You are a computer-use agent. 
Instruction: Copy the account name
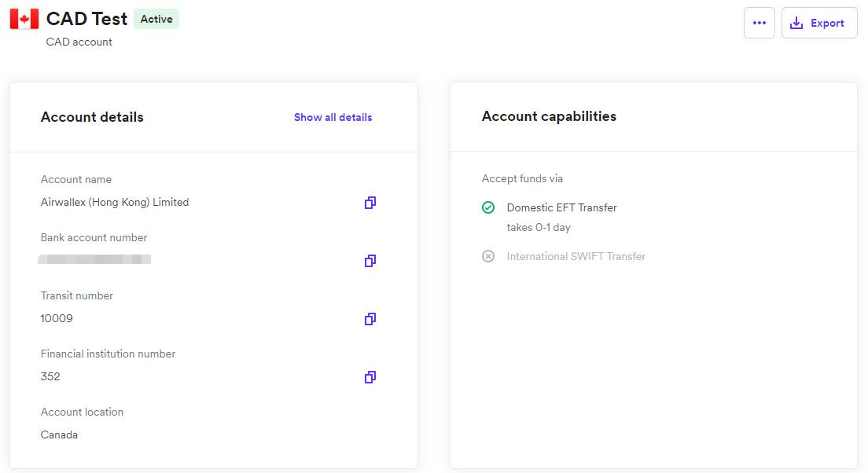(x=370, y=203)
